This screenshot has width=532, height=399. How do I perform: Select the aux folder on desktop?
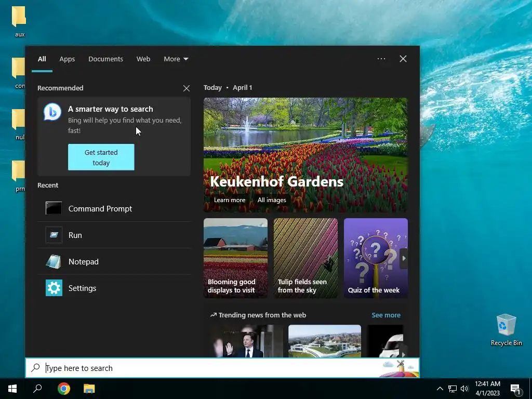coord(19,21)
